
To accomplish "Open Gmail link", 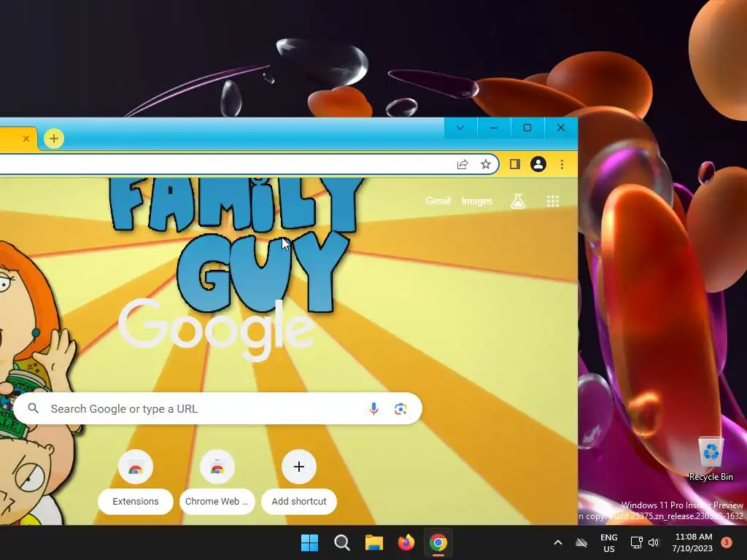I will coord(438,201).
